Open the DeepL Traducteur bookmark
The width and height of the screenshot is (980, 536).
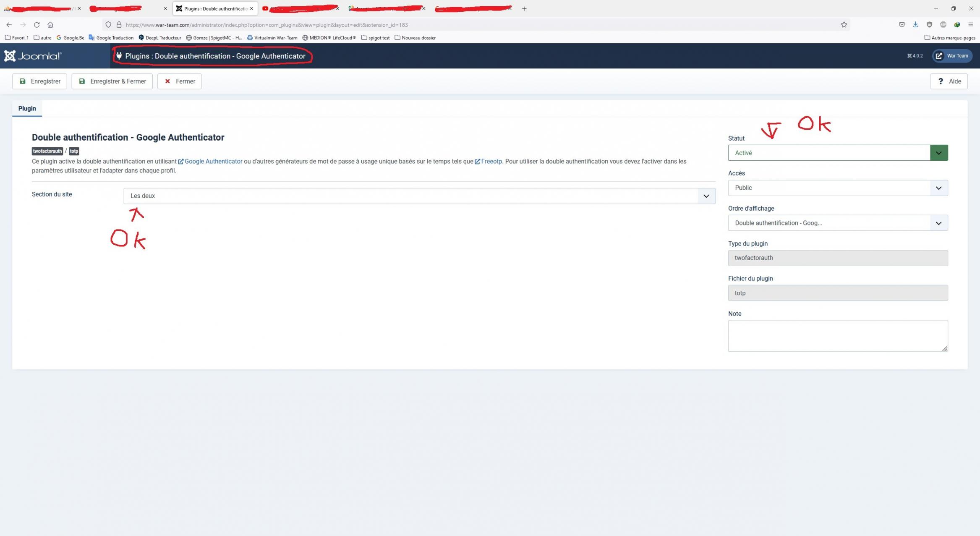[160, 38]
